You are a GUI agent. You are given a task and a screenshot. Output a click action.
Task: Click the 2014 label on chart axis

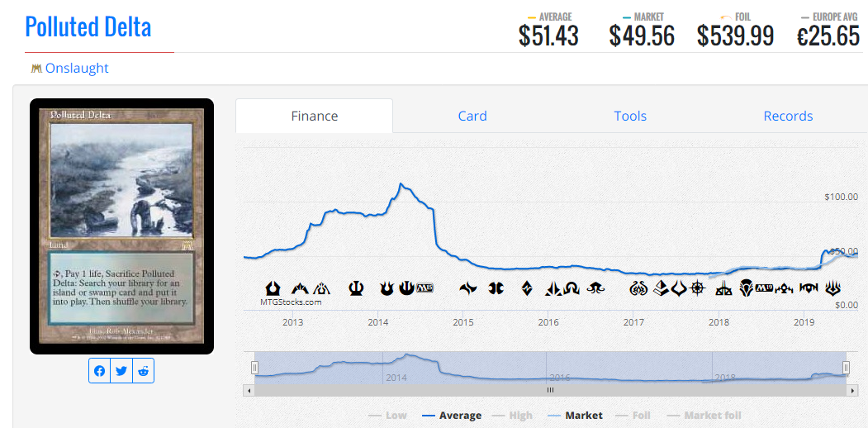click(x=378, y=322)
